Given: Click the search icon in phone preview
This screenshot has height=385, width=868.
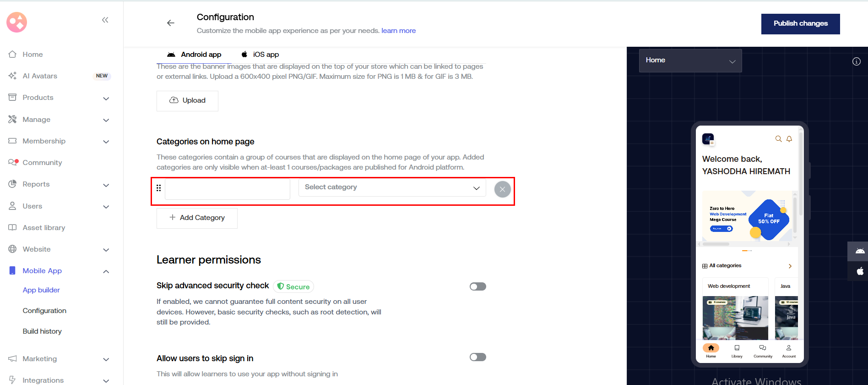Looking at the screenshot, I should pyautogui.click(x=778, y=139).
